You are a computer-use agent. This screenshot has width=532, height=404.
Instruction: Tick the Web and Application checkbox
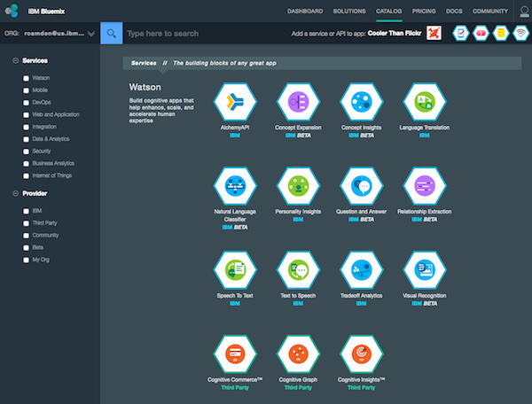[26, 115]
